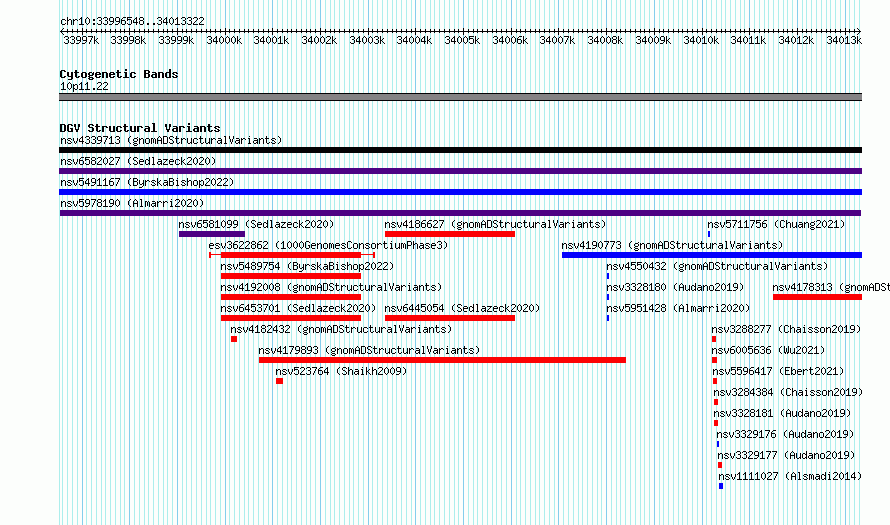Click the 34001k ruler mark
This screenshot has height=525, width=890.
(x=271, y=40)
